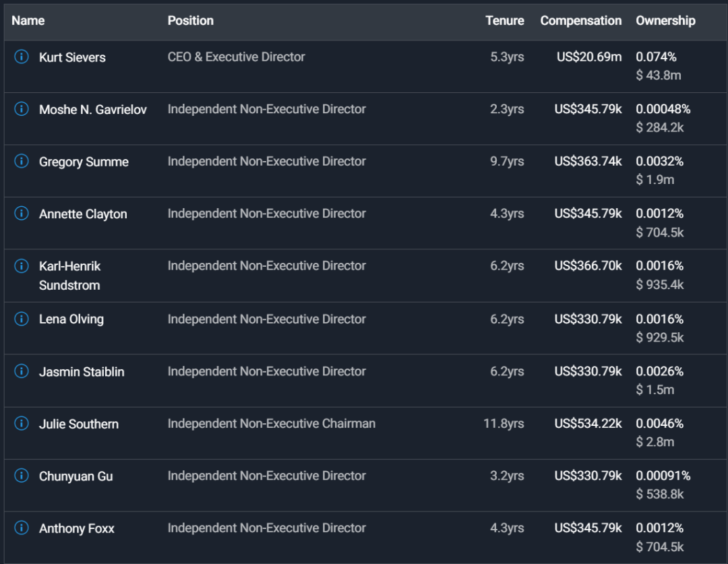Select the name Karl-Henrik Sundstrom
Image resolution: width=728 pixels, height=564 pixels.
click(69, 276)
